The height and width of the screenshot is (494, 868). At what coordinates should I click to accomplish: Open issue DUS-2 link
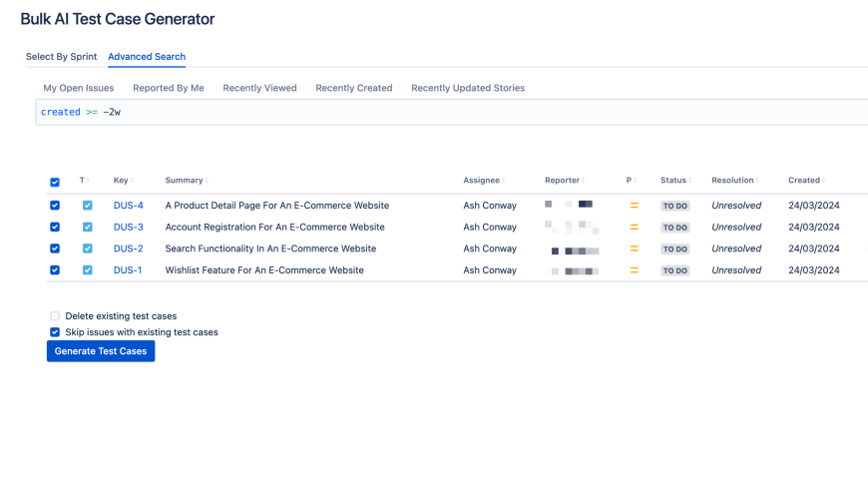pyautogui.click(x=129, y=248)
